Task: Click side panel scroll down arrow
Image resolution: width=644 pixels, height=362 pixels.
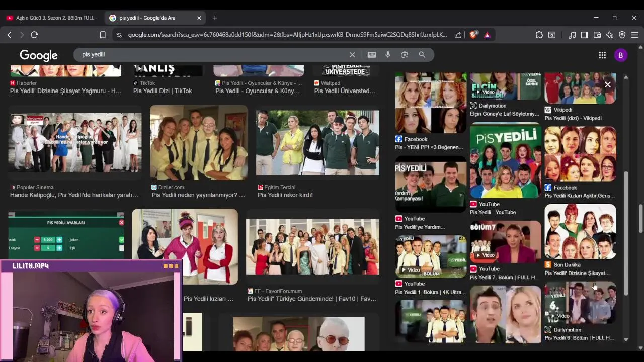Action: tap(626, 339)
